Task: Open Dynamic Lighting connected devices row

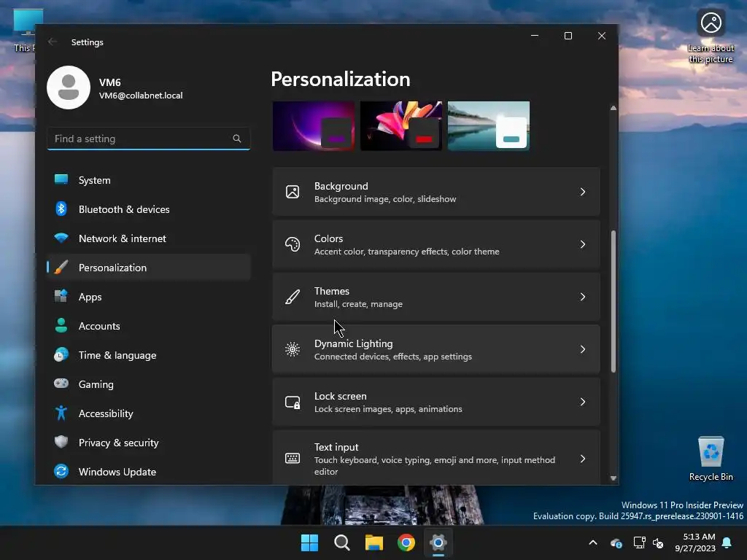Action: pyautogui.click(x=436, y=349)
